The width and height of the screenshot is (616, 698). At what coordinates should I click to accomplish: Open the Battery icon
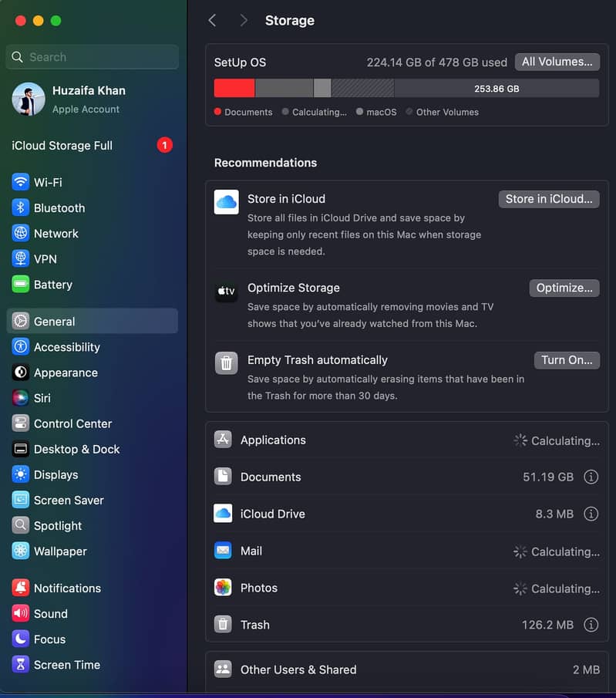[21, 285]
